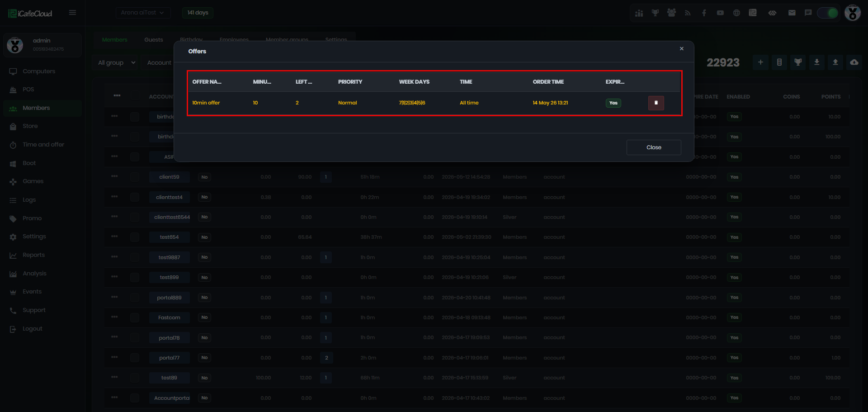Click the 22923 member count

click(x=723, y=62)
